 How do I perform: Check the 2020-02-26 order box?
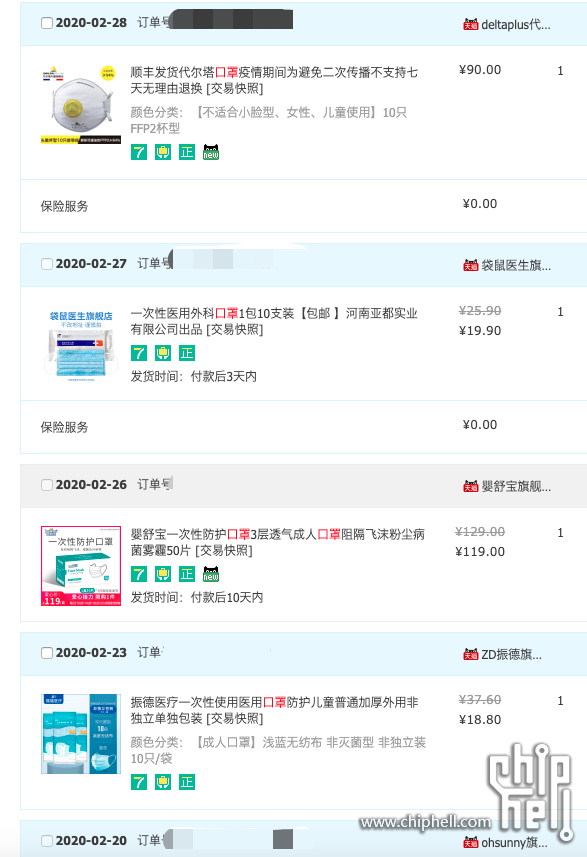(x=47, y=485)
